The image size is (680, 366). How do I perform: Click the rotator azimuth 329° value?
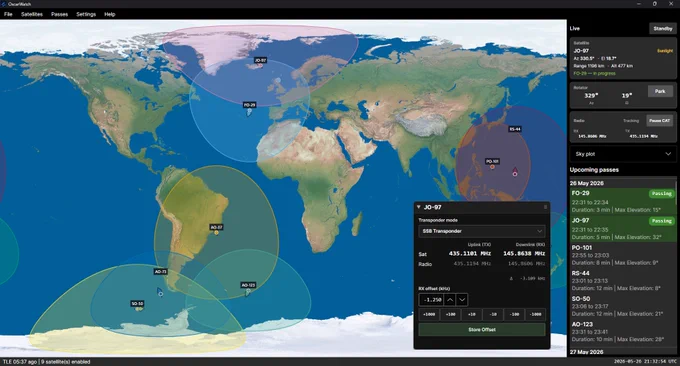click(591, 95)
